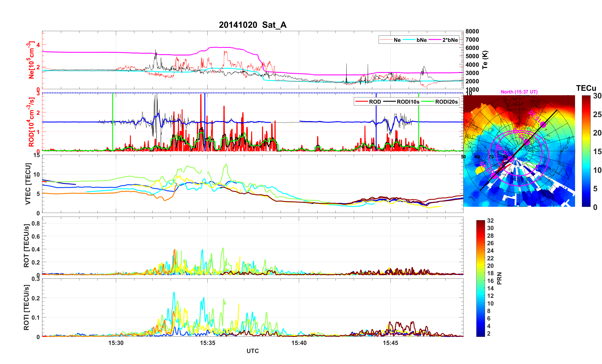Click the 15:35 time tick label

pos(207,343)
